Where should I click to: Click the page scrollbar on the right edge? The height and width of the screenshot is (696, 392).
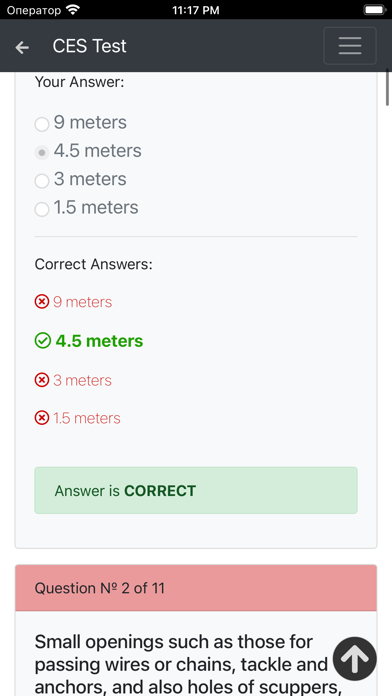pos(387,87)
